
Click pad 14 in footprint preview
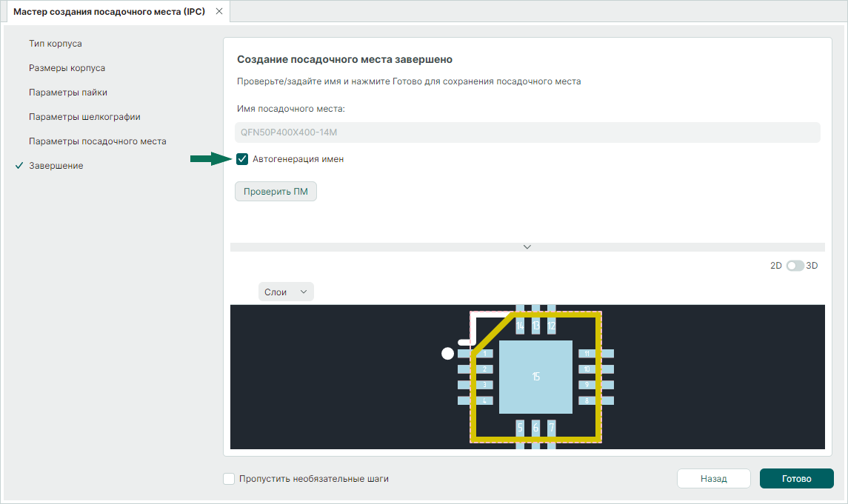point(520,323)
